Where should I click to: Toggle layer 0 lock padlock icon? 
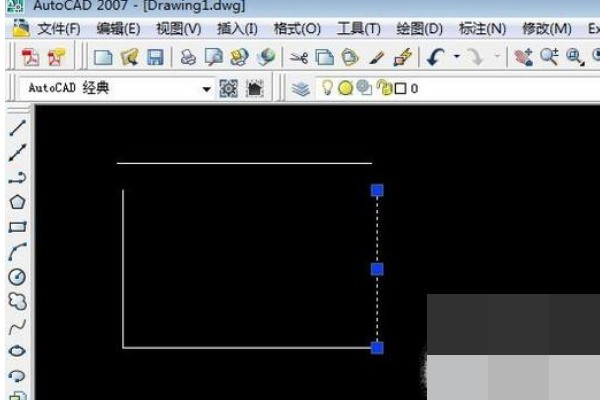click(385, 88)
